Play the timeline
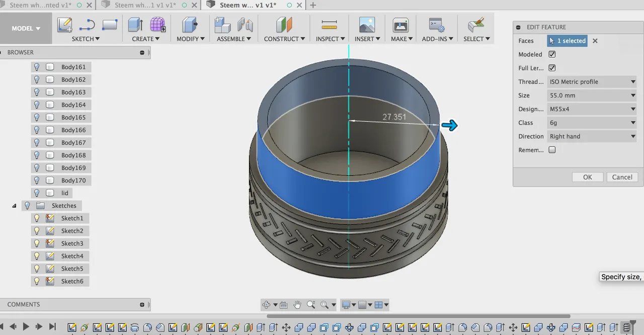This screenshot has height=335, width=644. click(x=26, y=327)
